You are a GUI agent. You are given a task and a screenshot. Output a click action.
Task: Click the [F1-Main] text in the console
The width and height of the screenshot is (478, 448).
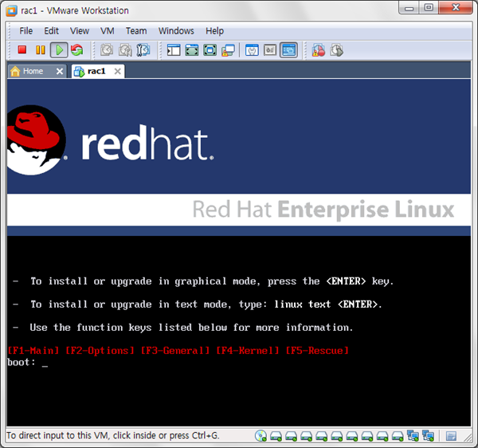point(33,351)
